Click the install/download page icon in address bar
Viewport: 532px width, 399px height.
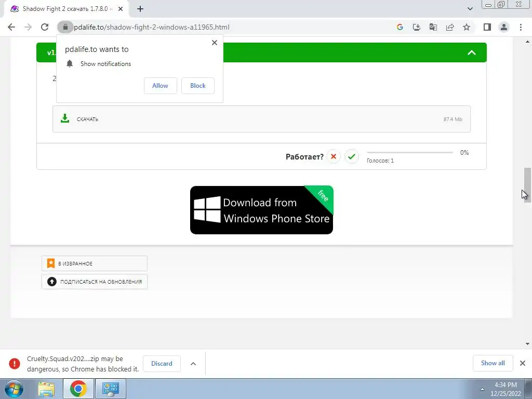(x=416, y=27)
